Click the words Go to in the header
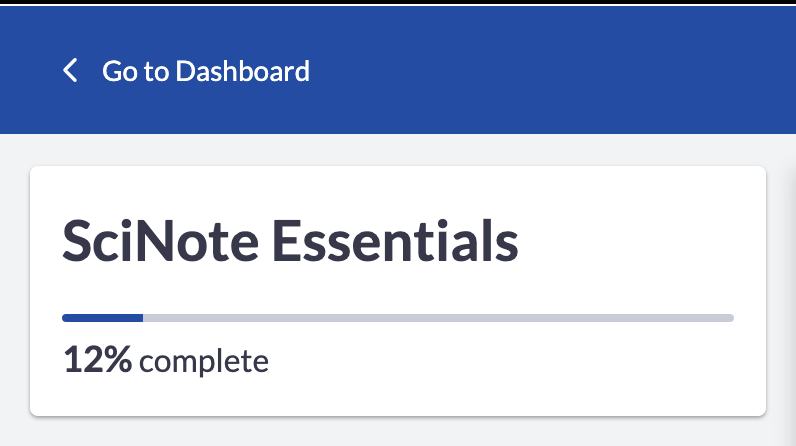This screenshot has height=446, width=796. tap(136, 71)
